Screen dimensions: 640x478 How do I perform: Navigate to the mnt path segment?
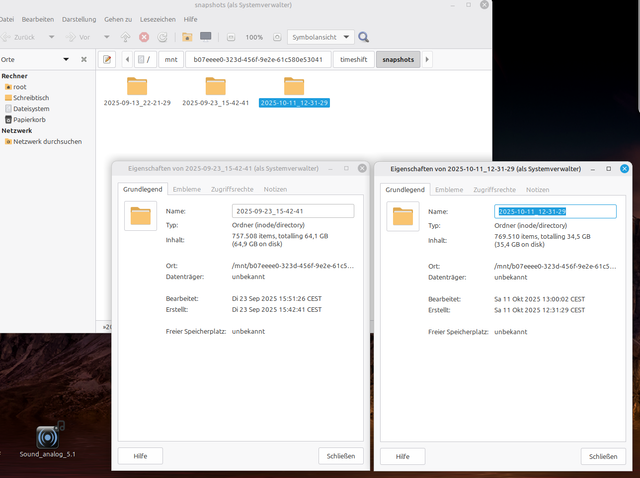coord(171,60)
